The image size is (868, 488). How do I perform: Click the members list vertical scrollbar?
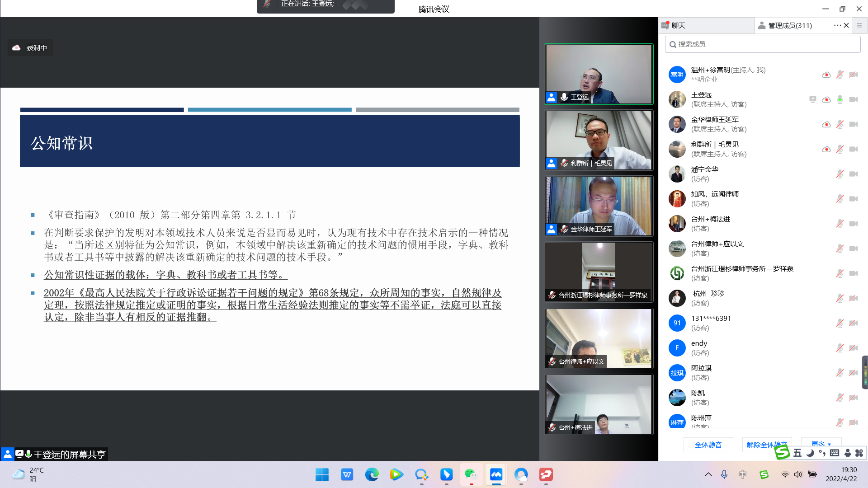click(x=864, y=372)
